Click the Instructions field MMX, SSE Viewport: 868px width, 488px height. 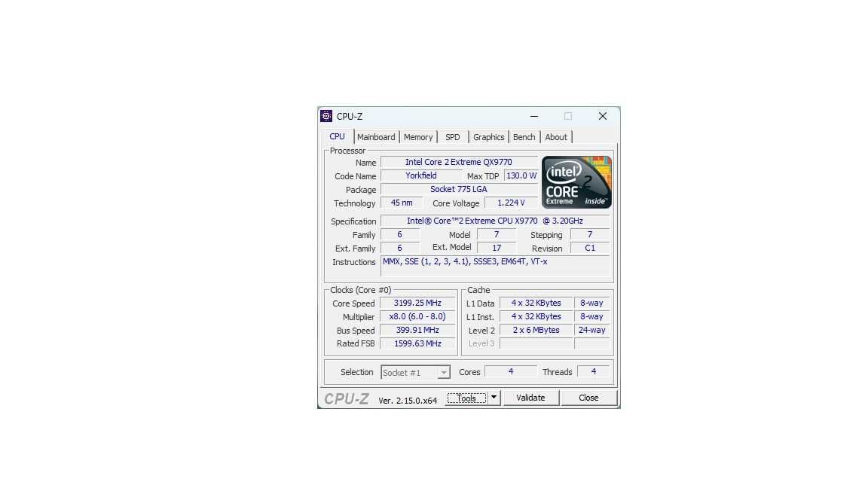tap(495, 266)
